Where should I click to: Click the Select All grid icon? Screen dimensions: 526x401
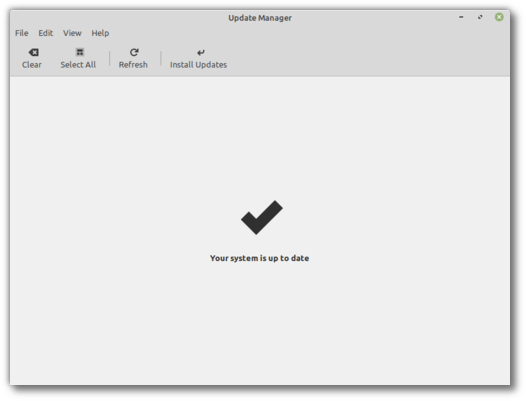click(80, 52)
